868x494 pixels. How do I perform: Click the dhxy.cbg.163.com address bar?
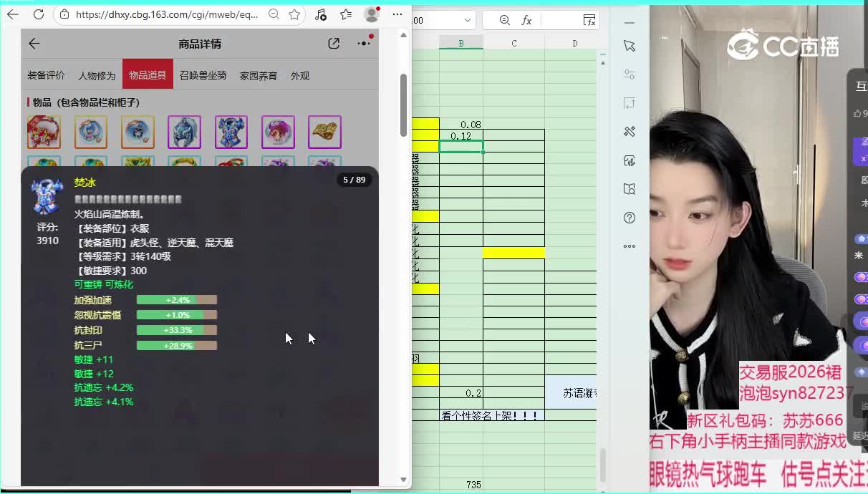(x=166, y=14)
